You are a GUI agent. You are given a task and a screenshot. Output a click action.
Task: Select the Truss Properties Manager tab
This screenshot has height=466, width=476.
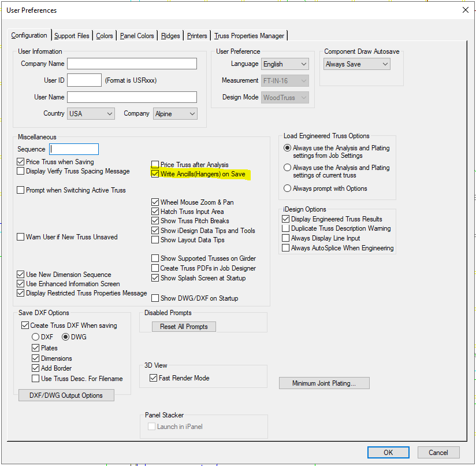[x=249, y=35]
